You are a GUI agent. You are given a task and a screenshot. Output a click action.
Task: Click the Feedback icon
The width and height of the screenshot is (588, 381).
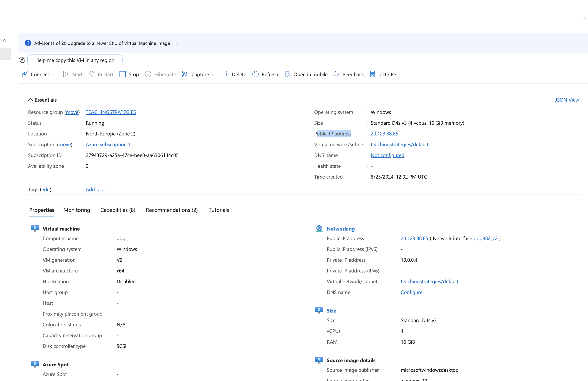337,74
